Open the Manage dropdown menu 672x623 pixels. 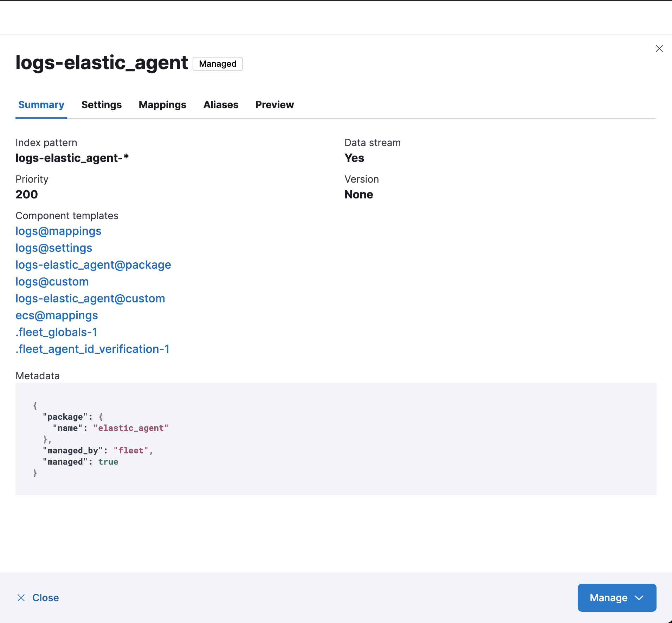pos(617,598)
